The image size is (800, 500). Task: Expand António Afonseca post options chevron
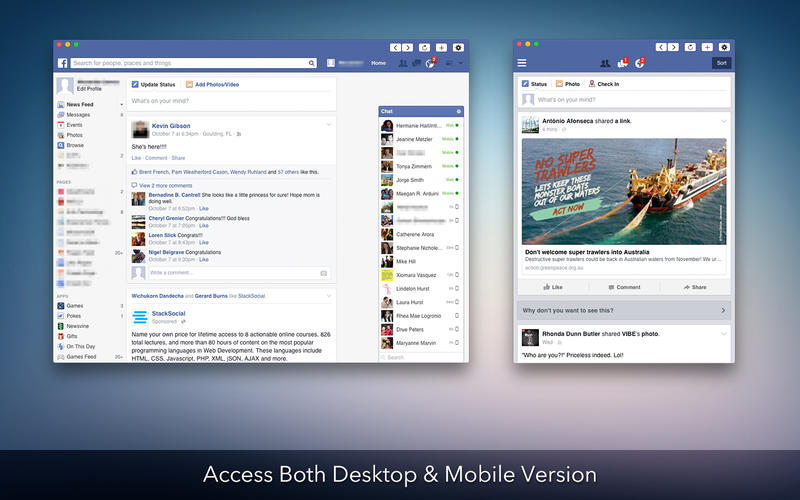723,121
